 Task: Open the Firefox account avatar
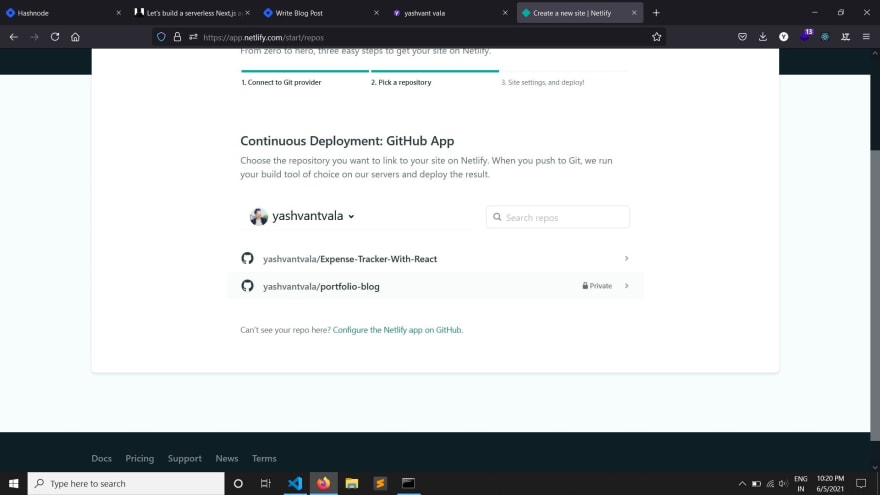pos(783,37)
